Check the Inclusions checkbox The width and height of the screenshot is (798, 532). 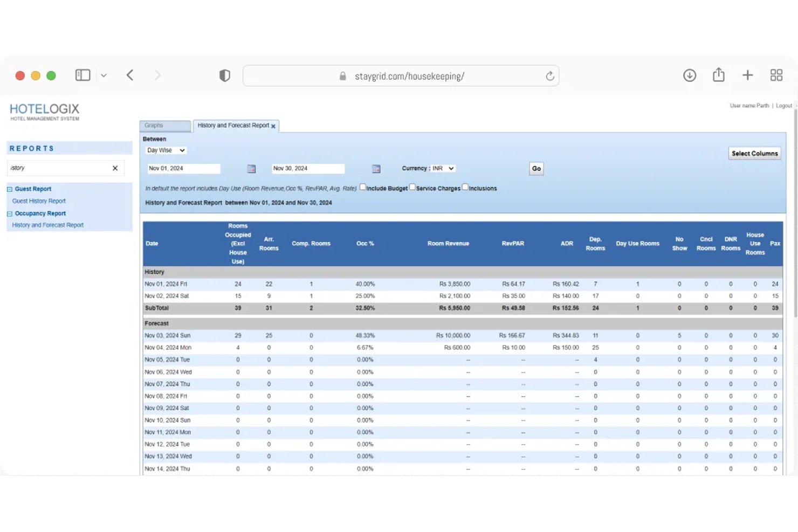[x=465, y=187]
